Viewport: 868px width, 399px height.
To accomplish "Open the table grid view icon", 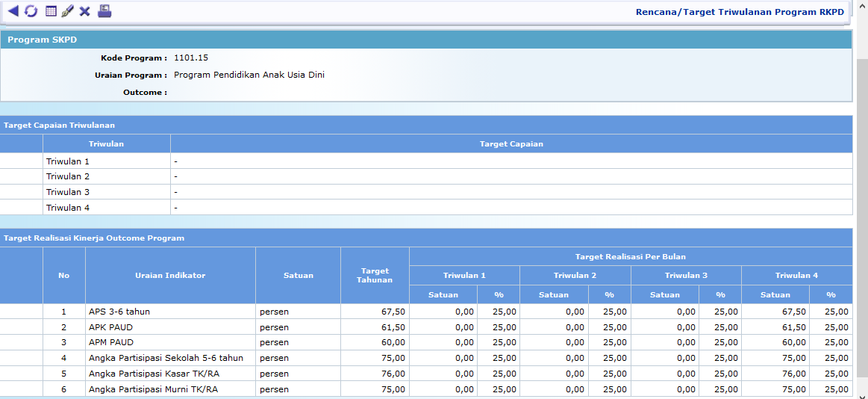I will tap(51, 11).
